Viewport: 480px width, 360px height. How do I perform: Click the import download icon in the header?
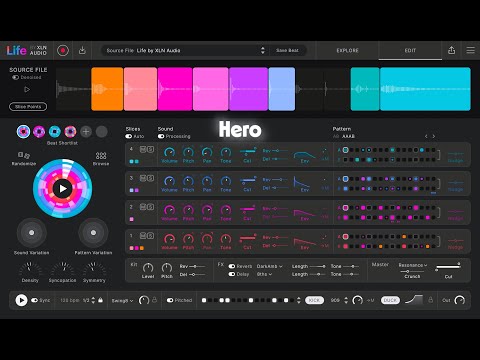click(x=82, y=50)
